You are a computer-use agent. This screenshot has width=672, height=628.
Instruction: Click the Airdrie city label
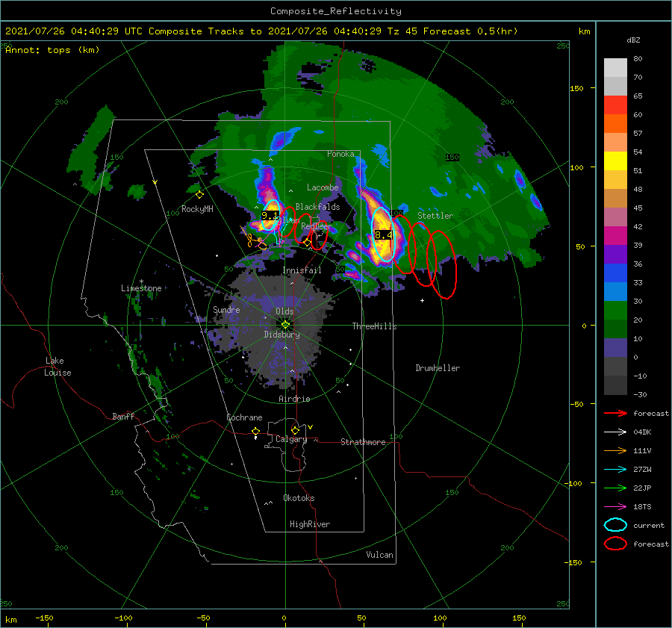(294, 399)
